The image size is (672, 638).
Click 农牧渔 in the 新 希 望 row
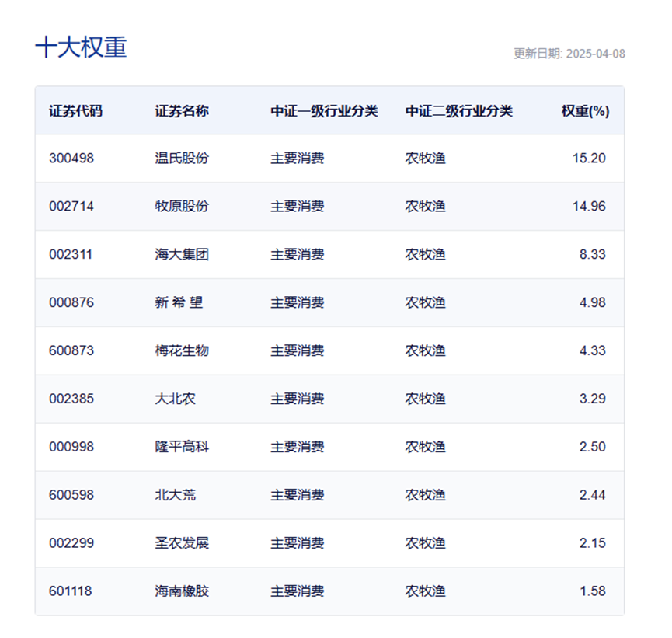[426, 302]
